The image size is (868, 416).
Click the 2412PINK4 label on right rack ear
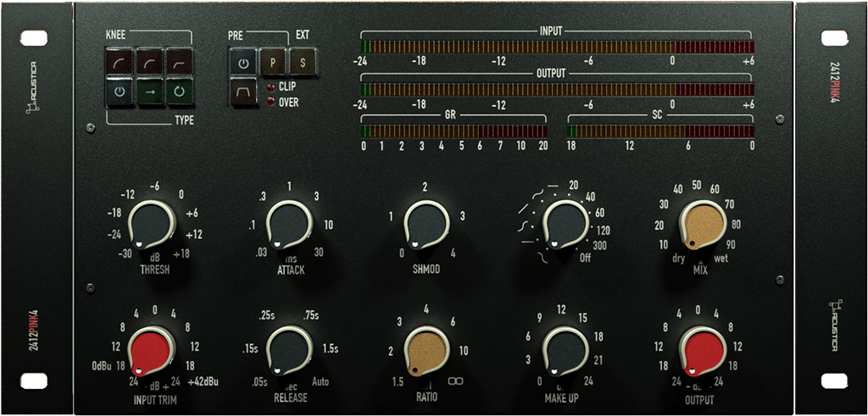(834, 82)
